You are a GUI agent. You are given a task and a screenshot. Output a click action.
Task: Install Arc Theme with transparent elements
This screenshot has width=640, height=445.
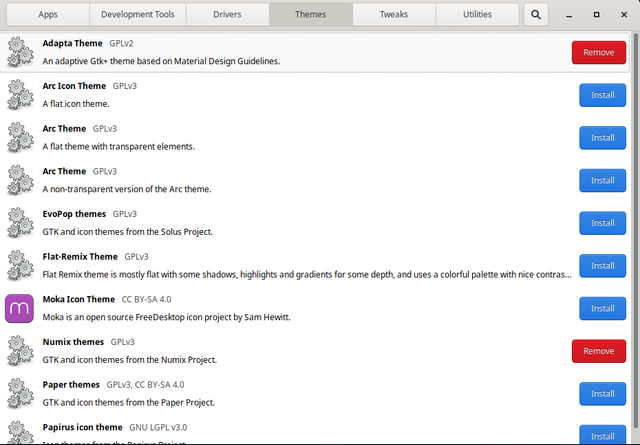[x=602, y=138]
